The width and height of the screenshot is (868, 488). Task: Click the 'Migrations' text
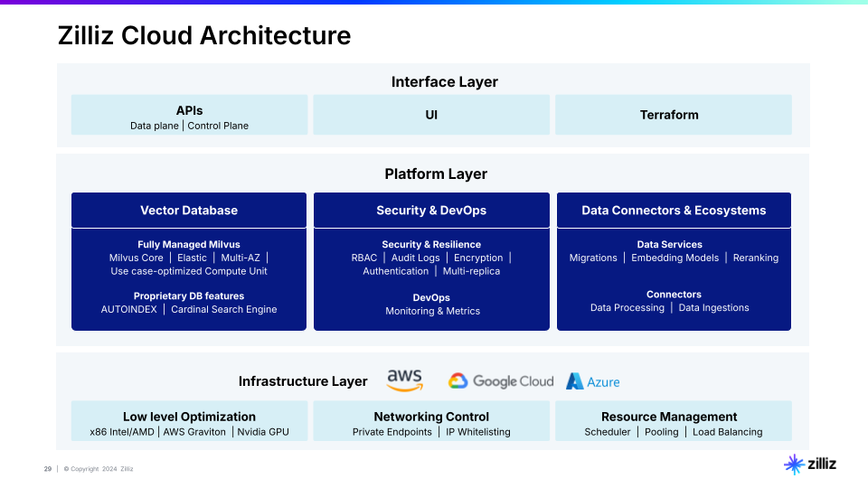pos(593,258)
